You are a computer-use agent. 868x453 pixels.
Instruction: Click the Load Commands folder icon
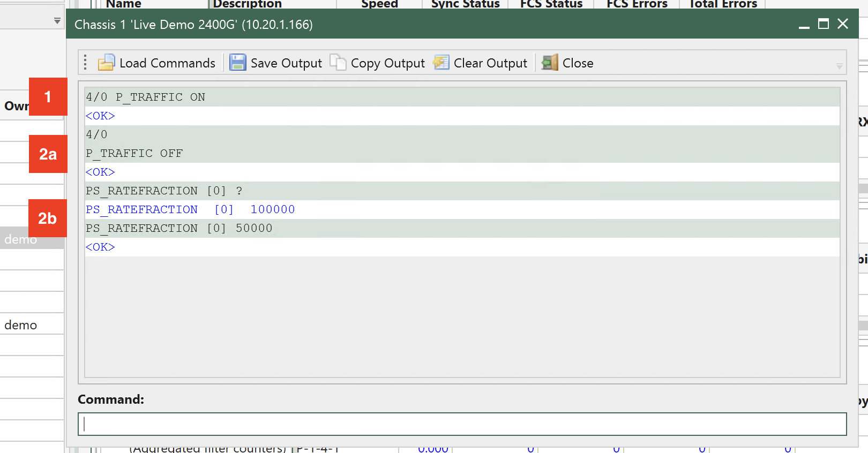[x=106, y=63]
